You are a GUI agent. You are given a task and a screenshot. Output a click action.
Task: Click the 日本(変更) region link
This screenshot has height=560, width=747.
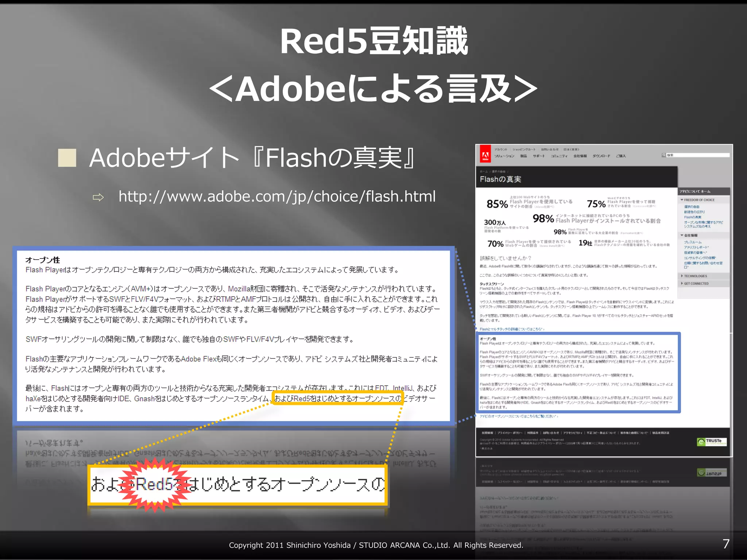tap(571, 149)
